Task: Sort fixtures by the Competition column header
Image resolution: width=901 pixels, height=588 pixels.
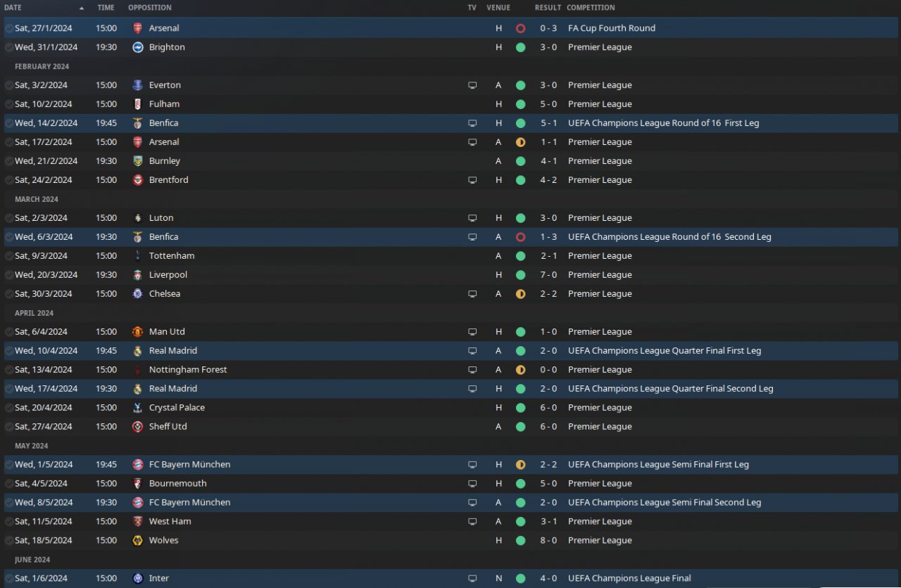Action: [x=591, y=8]
